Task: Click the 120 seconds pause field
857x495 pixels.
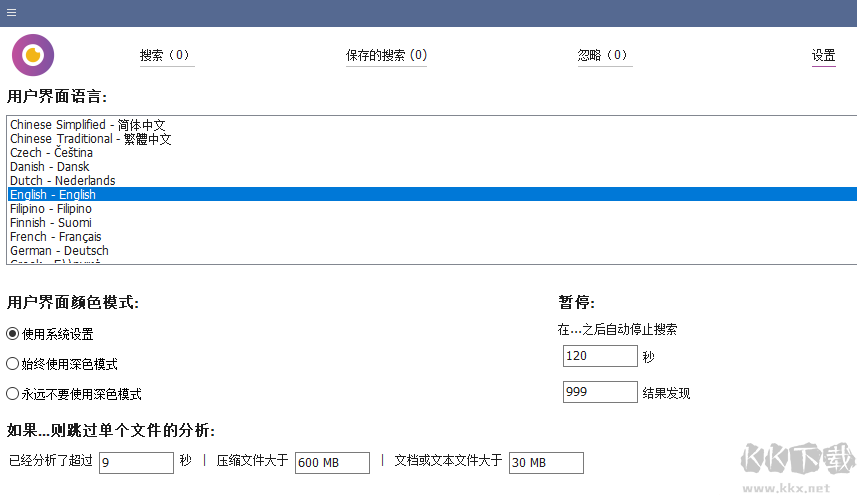Action: pyautogui.click(x=600, y=356)
